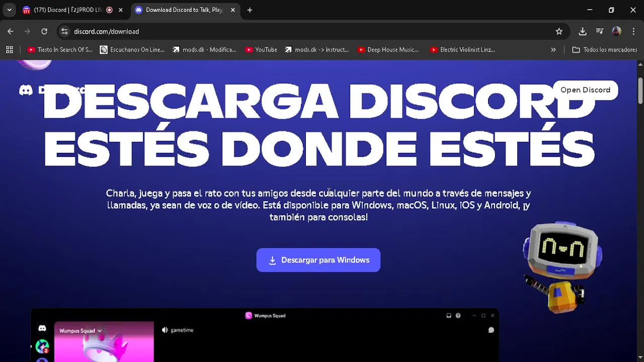Click Descargar para Windows button
Screen dimensions: 644x362
point(318,260)
